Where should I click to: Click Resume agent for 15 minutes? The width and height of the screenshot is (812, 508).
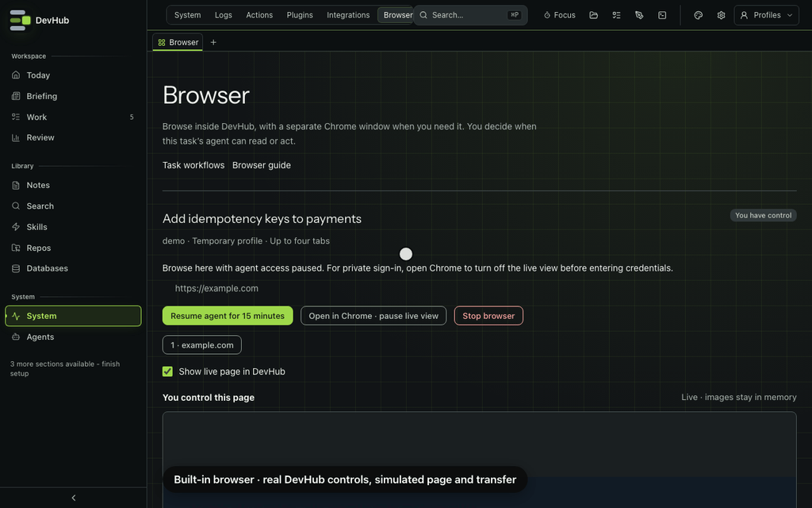[x=228, y=316]
